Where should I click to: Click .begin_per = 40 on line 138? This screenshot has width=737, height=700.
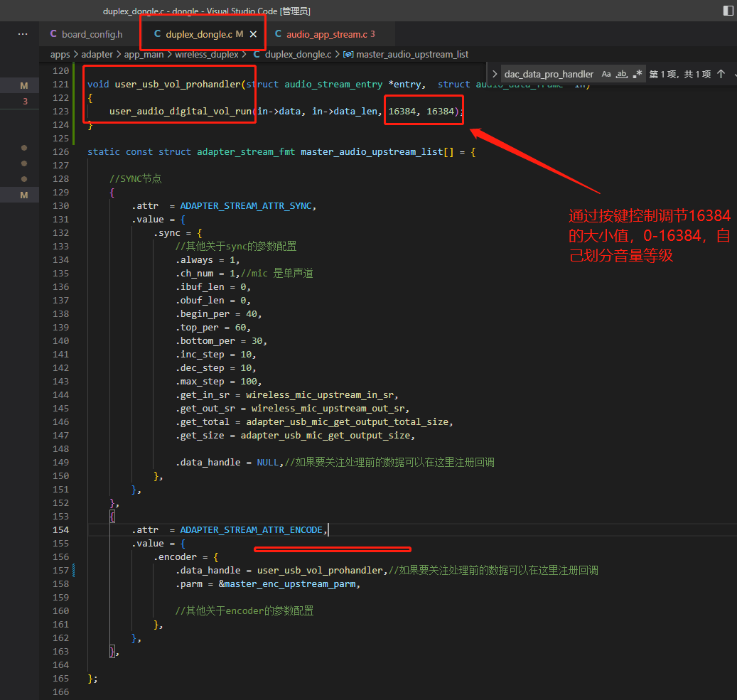click(x=217, y=314)
